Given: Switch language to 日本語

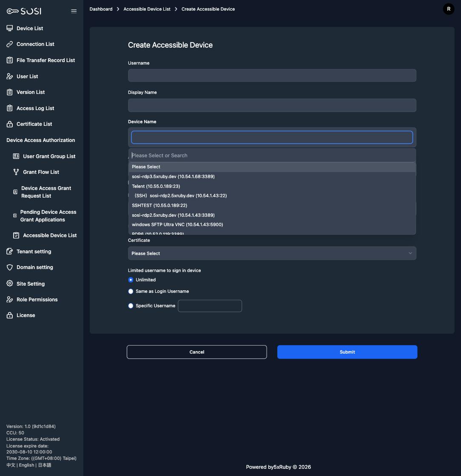Looking at the screenshot, I should tap(44, 465).
